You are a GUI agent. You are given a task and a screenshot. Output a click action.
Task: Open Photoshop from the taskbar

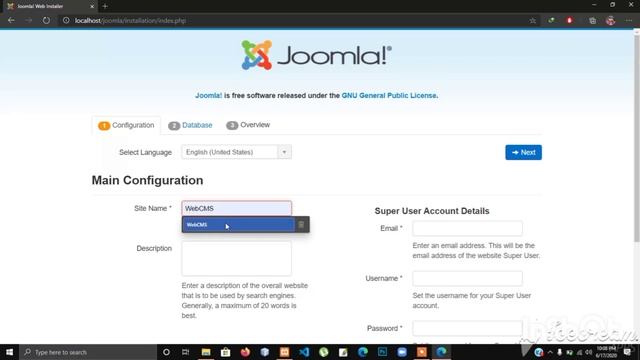[x=382, y=352]
